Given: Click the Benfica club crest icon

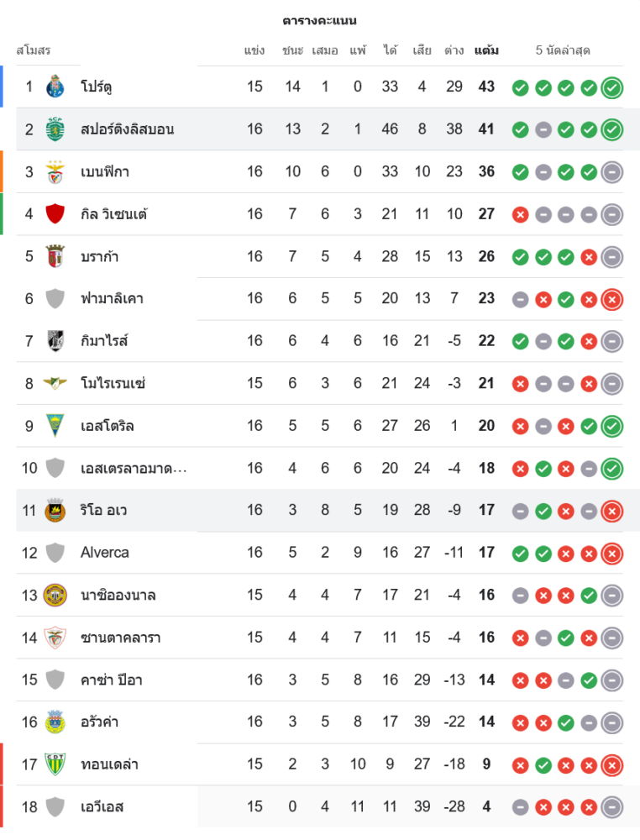Looking at the screenshot, I should [x=55, y=171].
